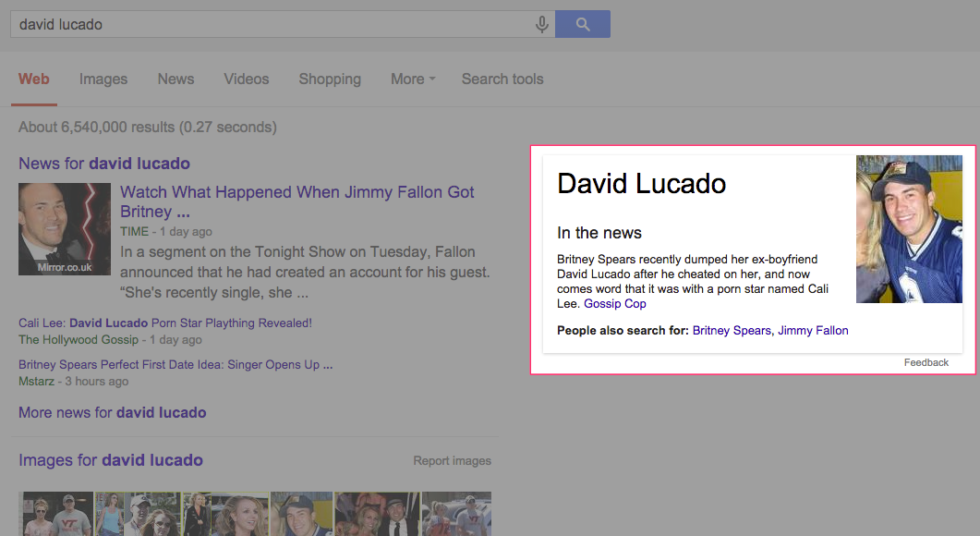This screenshot has height=536, width=980.
Task: Open Search tools options
Action: click(x=502, y=79)
